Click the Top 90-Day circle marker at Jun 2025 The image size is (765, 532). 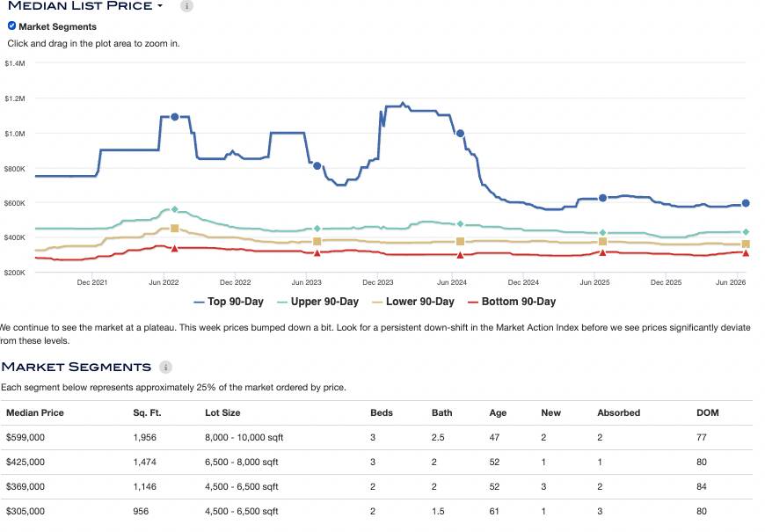pyautogui.click(x=602, y=198)
